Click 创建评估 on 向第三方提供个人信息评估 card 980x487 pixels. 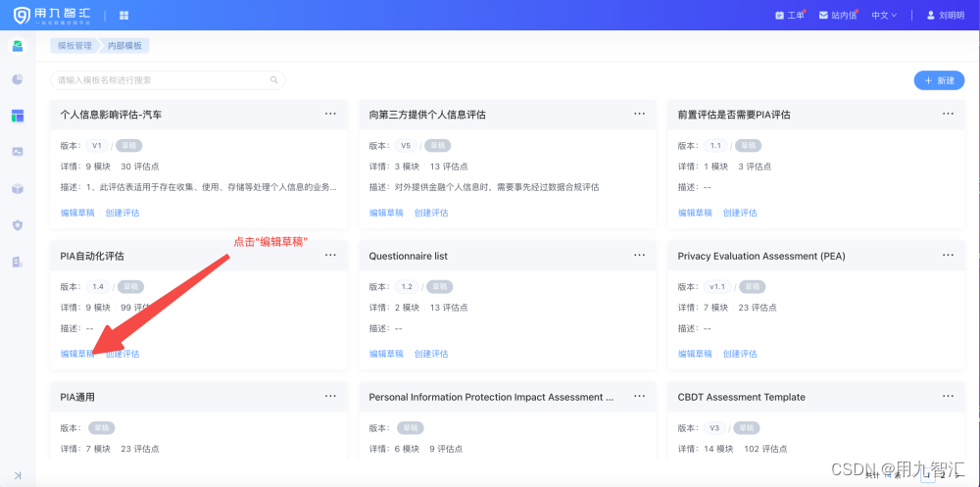coord(431,213)
